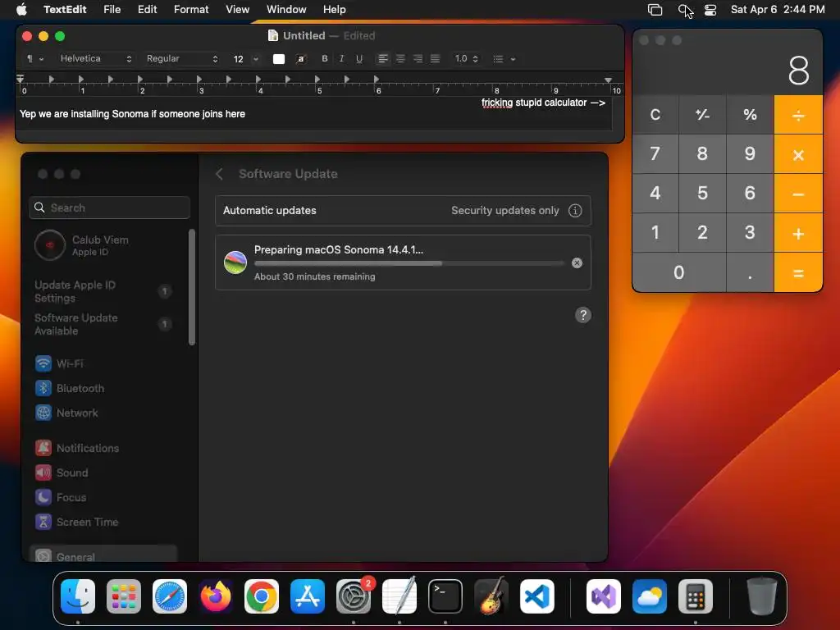Open the Help menu
The image size is (840, 630).
tap(335, 10)
